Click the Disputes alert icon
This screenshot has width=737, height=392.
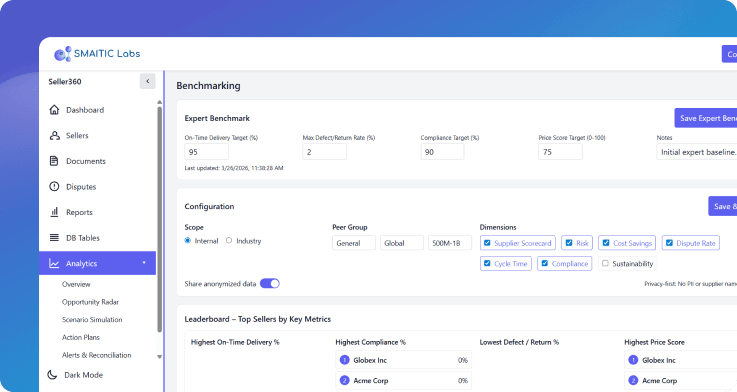(55, 187)
